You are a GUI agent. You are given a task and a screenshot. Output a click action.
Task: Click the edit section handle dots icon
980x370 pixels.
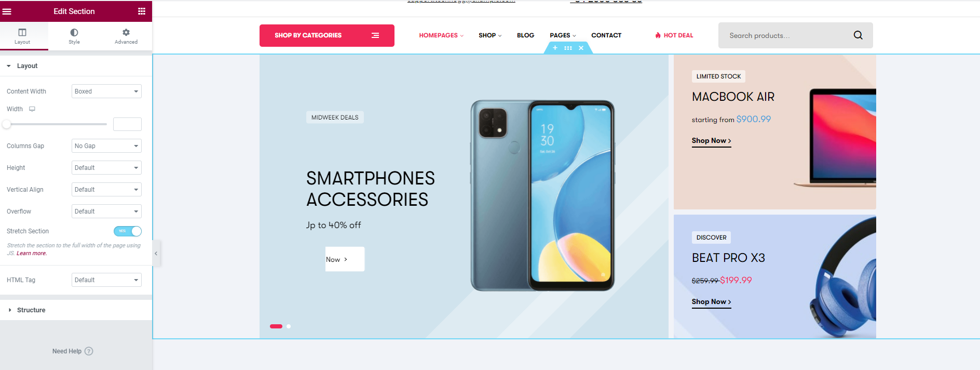[568, 48]
